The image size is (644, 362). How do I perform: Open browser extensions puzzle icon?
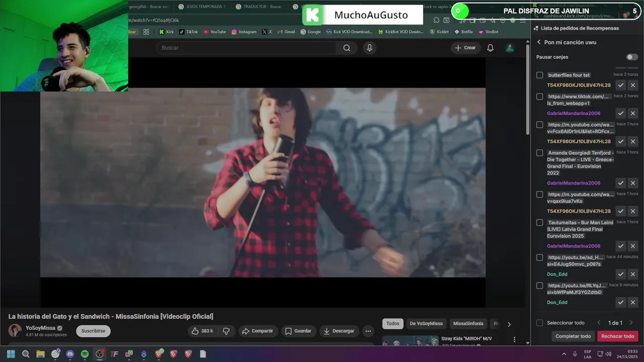(x=436, y=20)
